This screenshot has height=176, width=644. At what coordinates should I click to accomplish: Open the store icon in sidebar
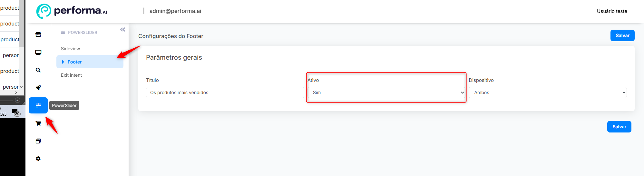click(x=38, y=35)
